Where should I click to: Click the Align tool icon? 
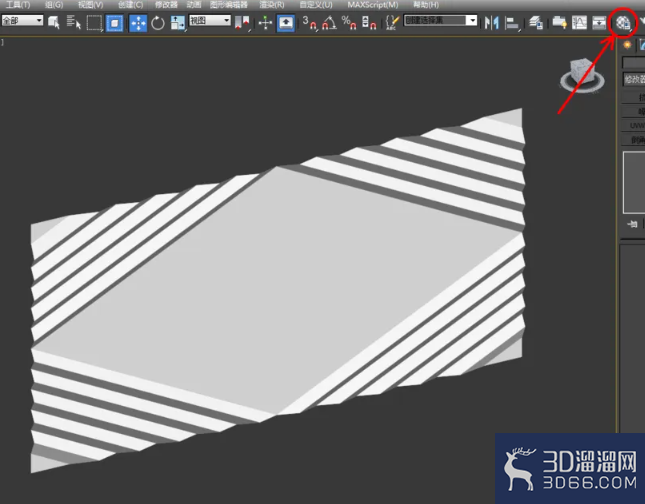pos(512,23)
